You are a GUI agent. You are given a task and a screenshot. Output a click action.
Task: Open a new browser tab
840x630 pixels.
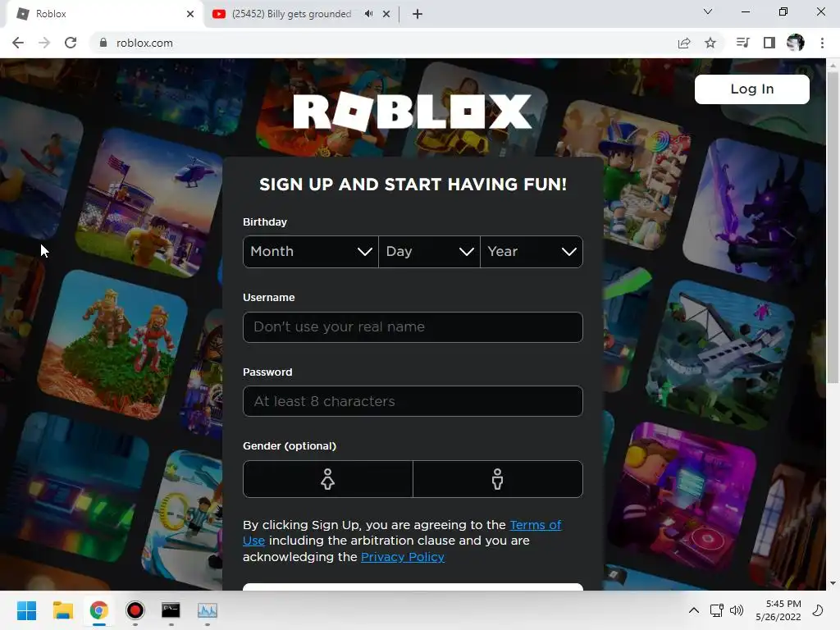pos(418,14)
